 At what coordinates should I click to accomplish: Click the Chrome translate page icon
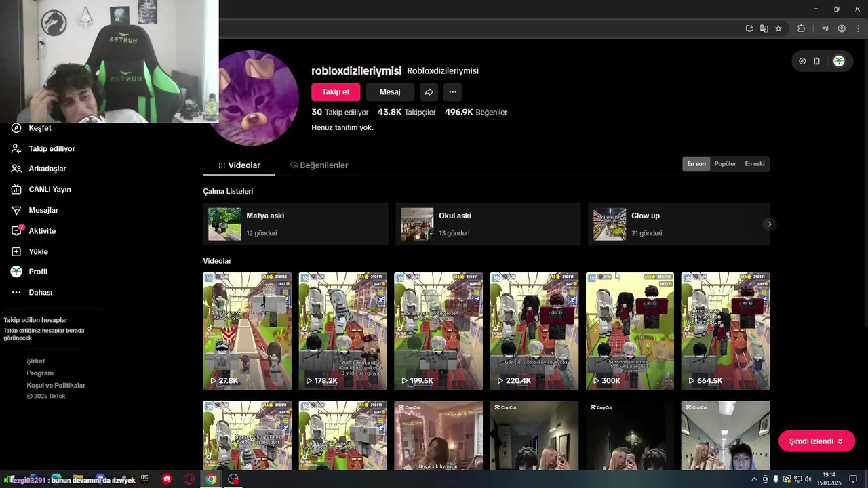point(764,28)
